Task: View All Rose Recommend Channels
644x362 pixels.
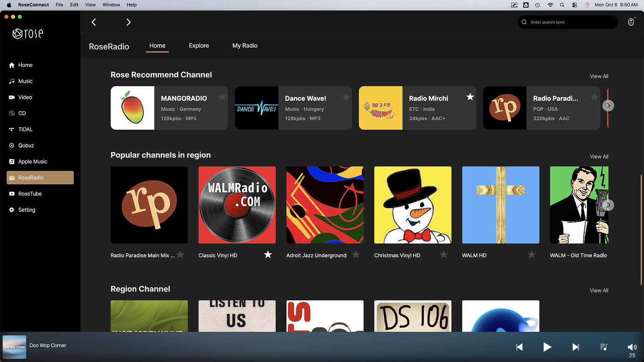Action: click(x=599, y=76)
